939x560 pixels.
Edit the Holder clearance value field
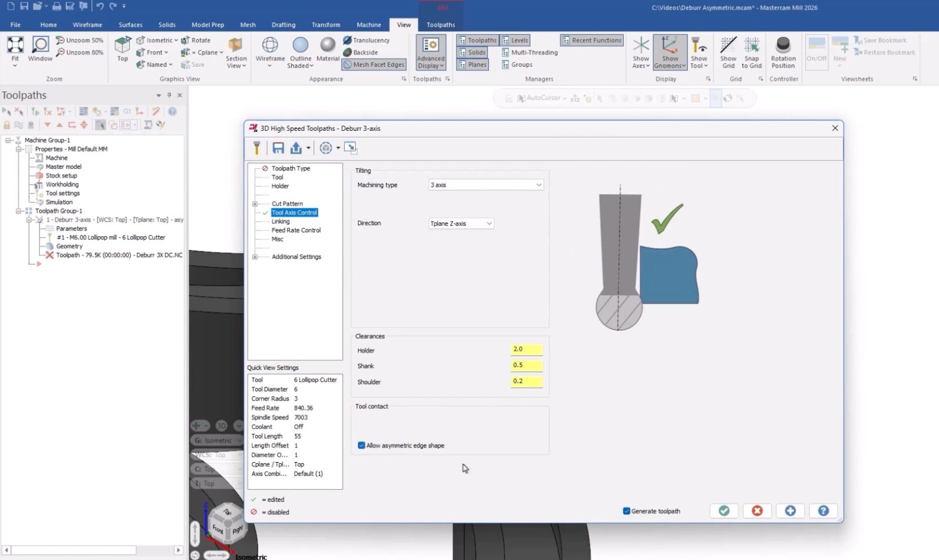pos(526,349)
